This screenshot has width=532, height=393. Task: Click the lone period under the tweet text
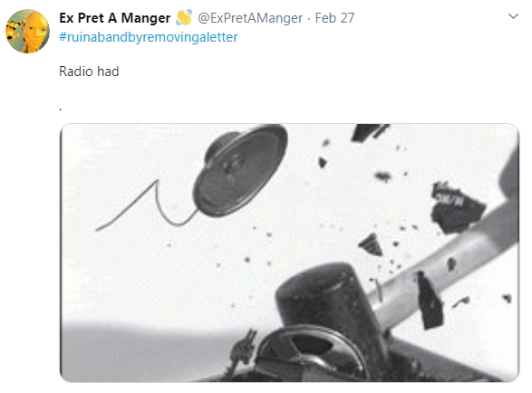(61, 110)
